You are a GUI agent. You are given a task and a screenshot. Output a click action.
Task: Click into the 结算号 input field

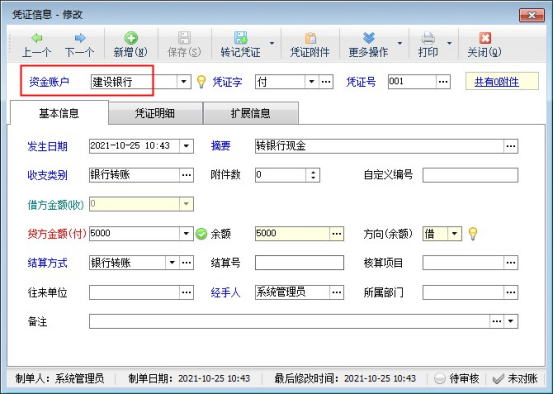point(299,263)
